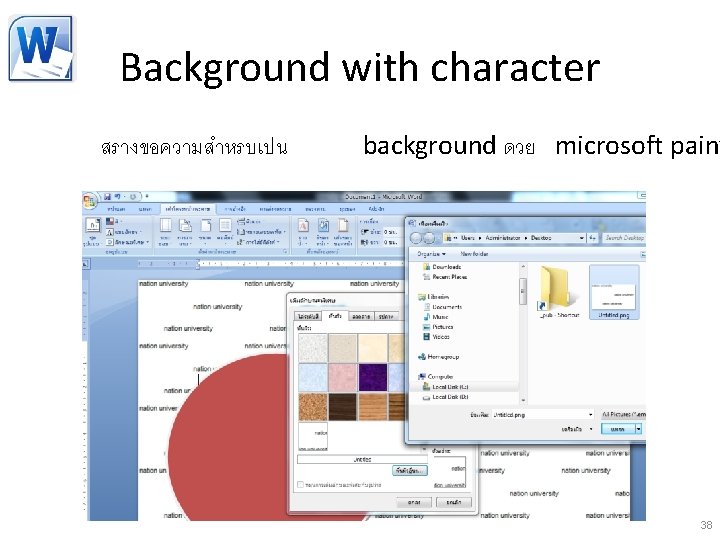Open the Page Setup dialog launcher

tap(285, 252)
